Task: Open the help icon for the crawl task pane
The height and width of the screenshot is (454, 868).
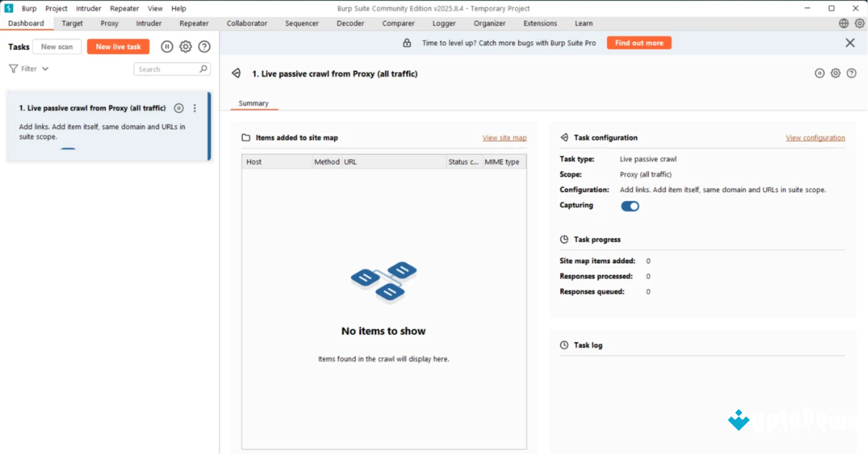Action: point(852,73)
